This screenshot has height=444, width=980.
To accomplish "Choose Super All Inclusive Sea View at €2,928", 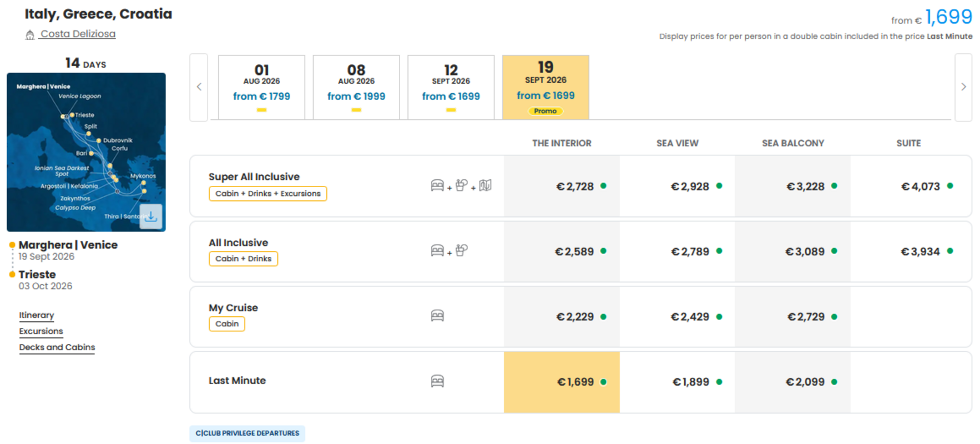I will (677, 186).
